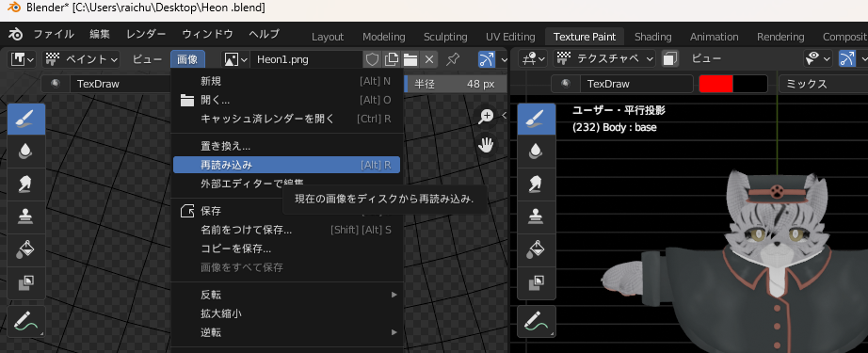Open the レンダー menu
Viewport: 868px width, 353px height.
pyautogui.click(x=146, y=34)
